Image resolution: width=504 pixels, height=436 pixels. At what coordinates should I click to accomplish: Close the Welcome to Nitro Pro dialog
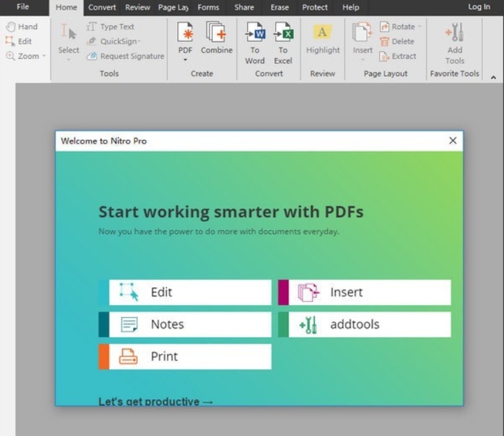click(453, 140)
